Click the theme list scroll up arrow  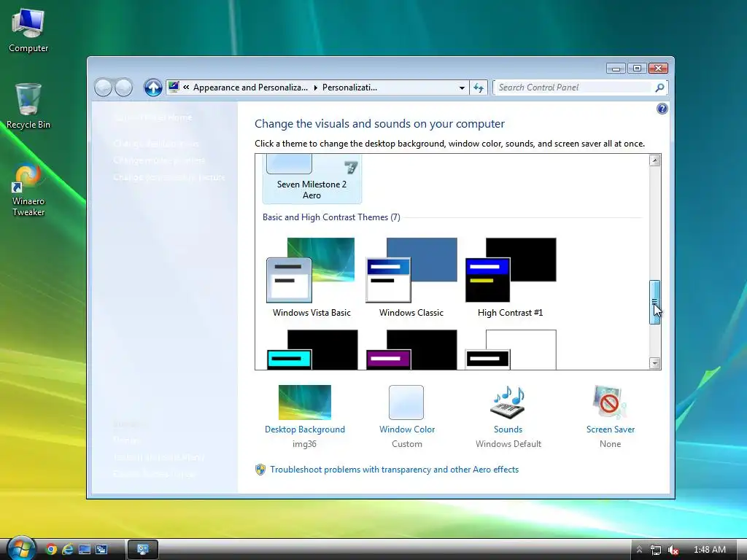(x=654, y=160)
